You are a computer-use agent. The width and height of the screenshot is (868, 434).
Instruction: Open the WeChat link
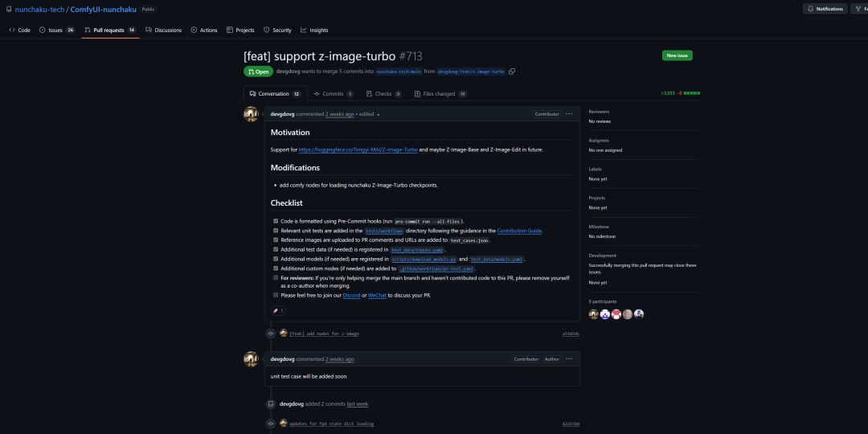pos(377,296)
